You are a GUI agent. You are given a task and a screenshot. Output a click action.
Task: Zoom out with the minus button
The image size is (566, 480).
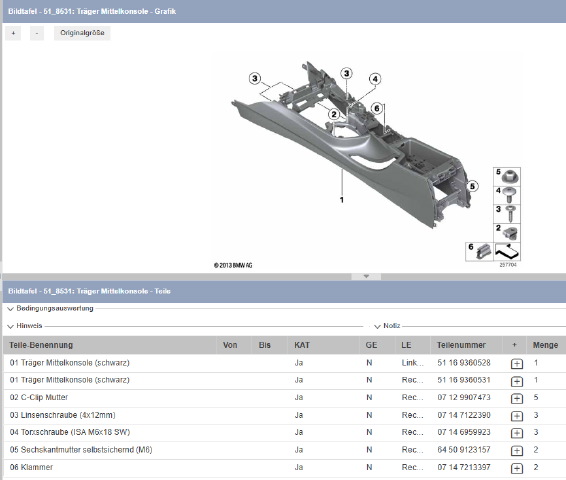37,33
